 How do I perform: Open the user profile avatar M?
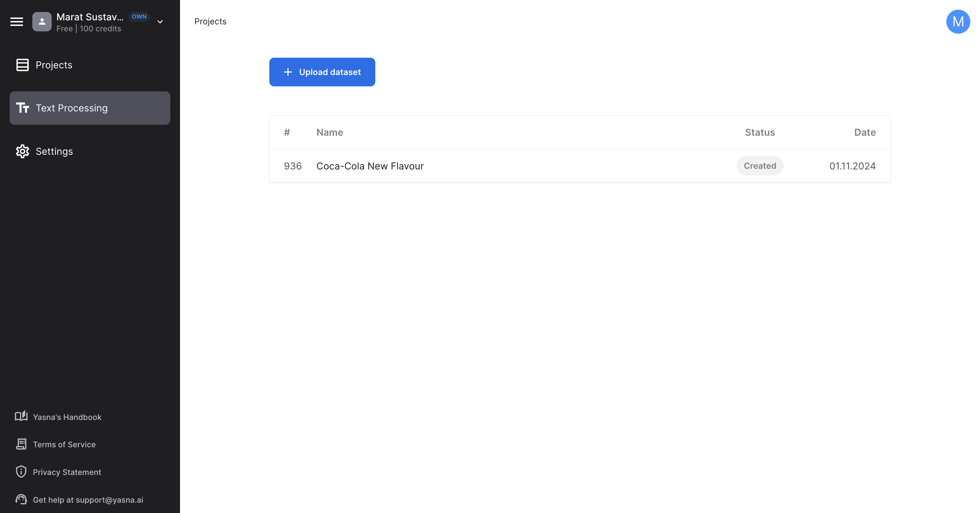click(x=958, y=22)
